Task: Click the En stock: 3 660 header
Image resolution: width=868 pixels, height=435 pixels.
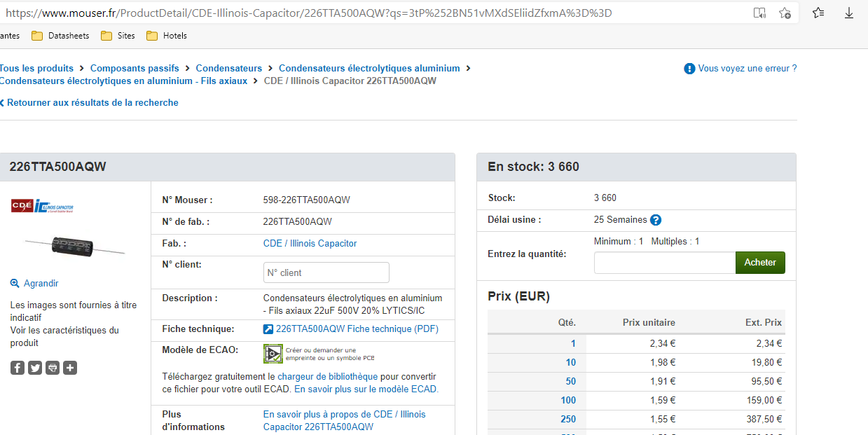Action: pos(534,167)
